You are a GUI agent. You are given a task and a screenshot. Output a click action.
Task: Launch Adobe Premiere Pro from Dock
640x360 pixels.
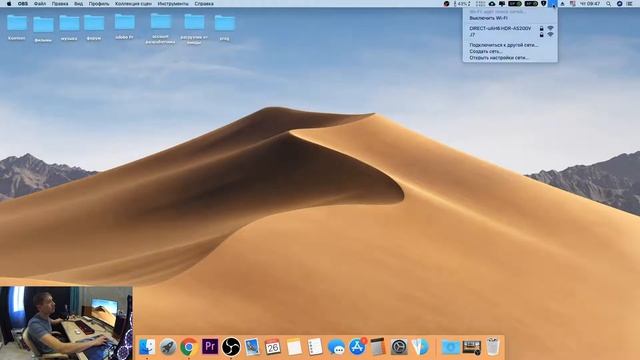210,347
